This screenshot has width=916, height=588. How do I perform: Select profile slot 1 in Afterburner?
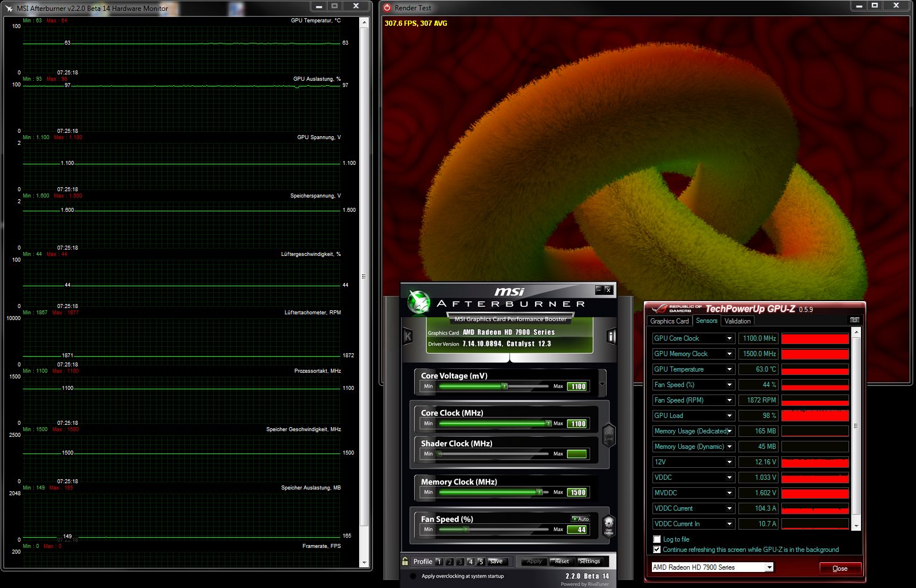tap(439, 562)
